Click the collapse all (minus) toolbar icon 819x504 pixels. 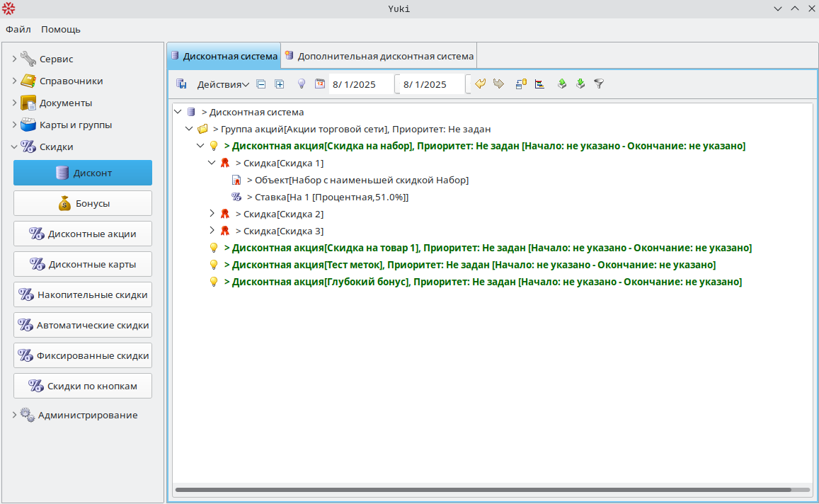pos(260,84)
